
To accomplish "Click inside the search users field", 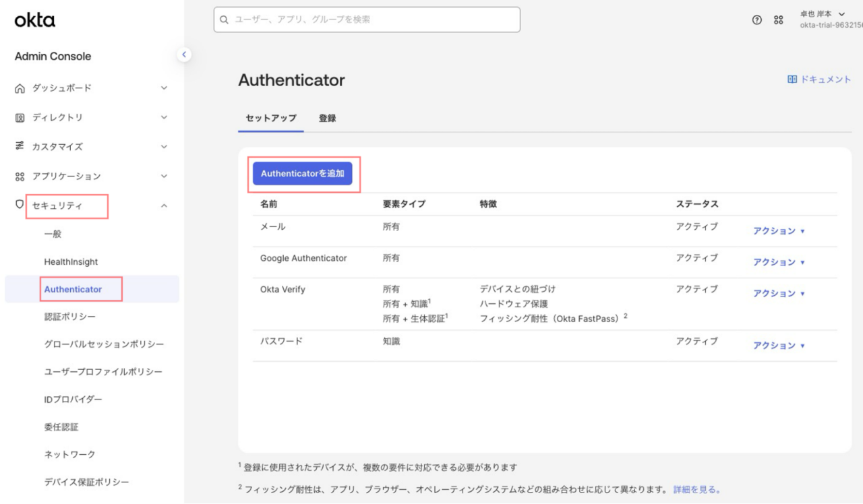I will (367, 20).
